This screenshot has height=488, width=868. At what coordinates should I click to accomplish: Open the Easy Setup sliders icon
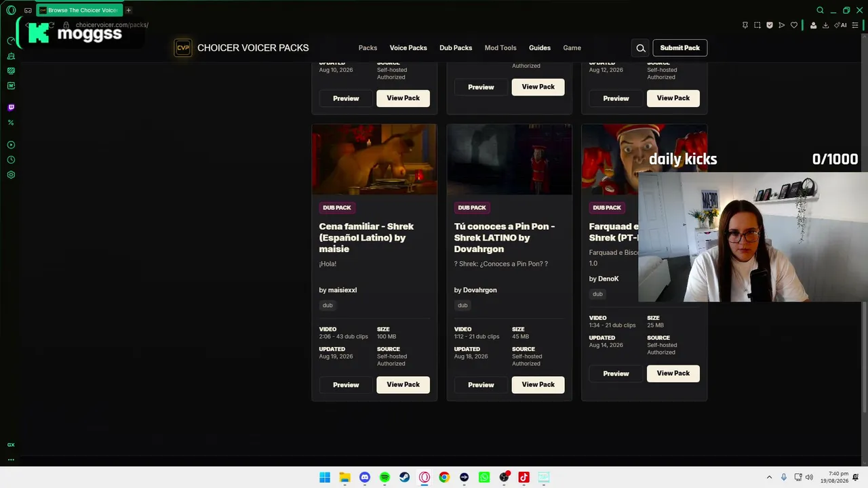click(x=855, y=25)
